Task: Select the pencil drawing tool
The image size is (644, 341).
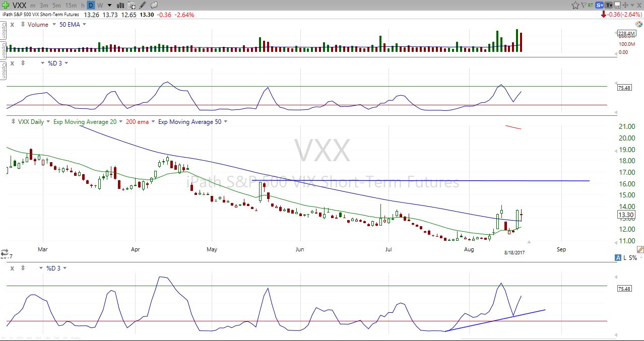Action: 143,6
